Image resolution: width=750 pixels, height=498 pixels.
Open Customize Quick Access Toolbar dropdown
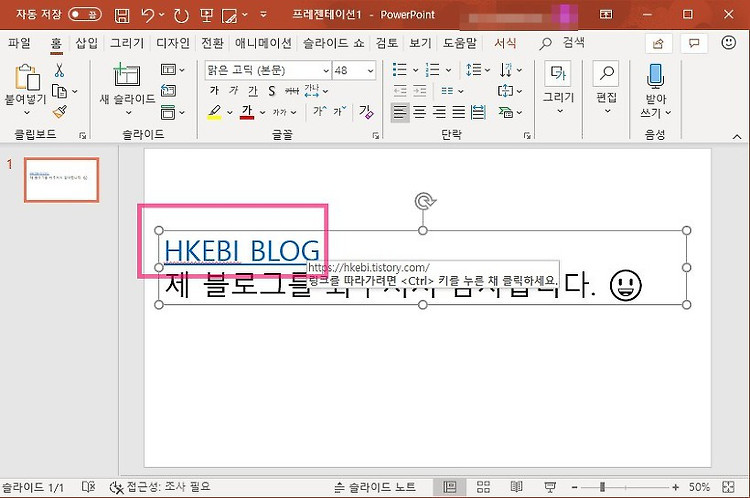pos(263,14)
